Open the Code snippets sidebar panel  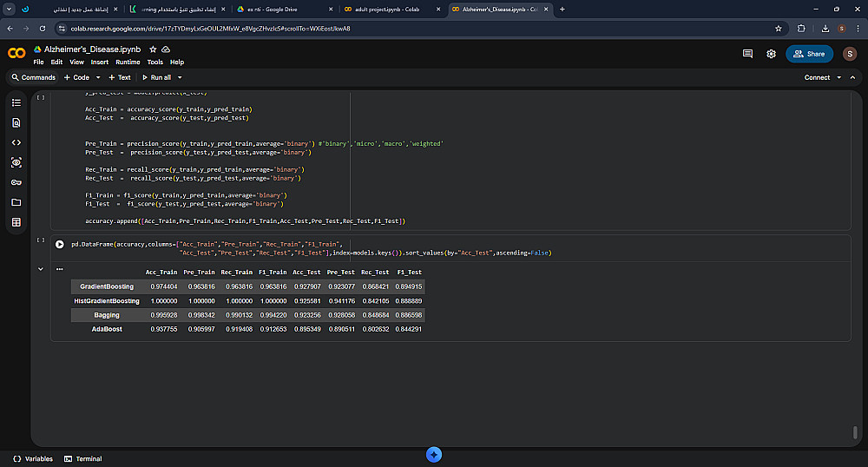pyautogui.click(x=16, y=142)
